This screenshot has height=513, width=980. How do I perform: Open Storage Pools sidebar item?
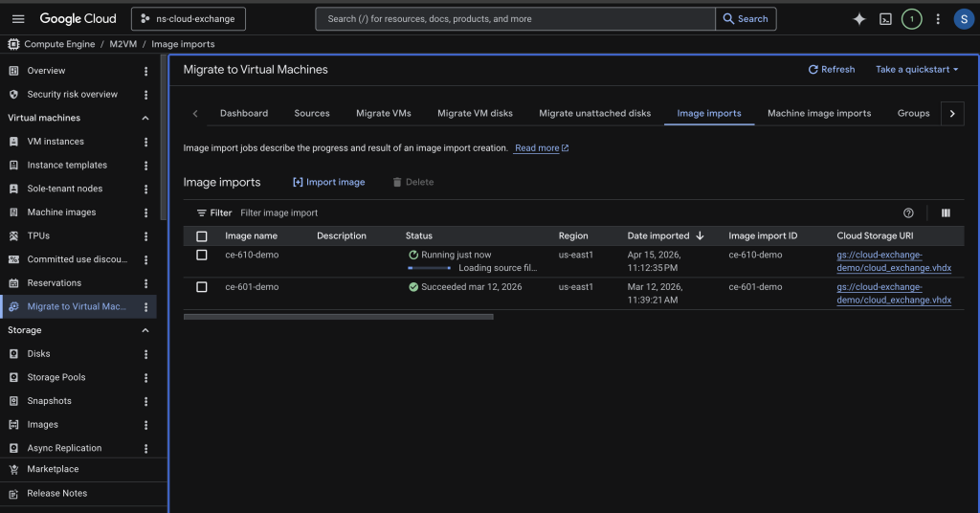tap(56, 377)
